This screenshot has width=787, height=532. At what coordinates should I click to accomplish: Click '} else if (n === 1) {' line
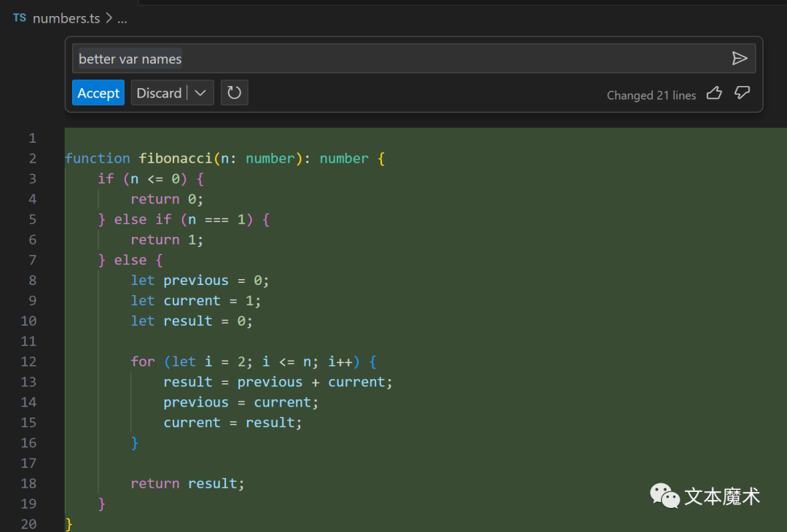[x=184, y=220]
